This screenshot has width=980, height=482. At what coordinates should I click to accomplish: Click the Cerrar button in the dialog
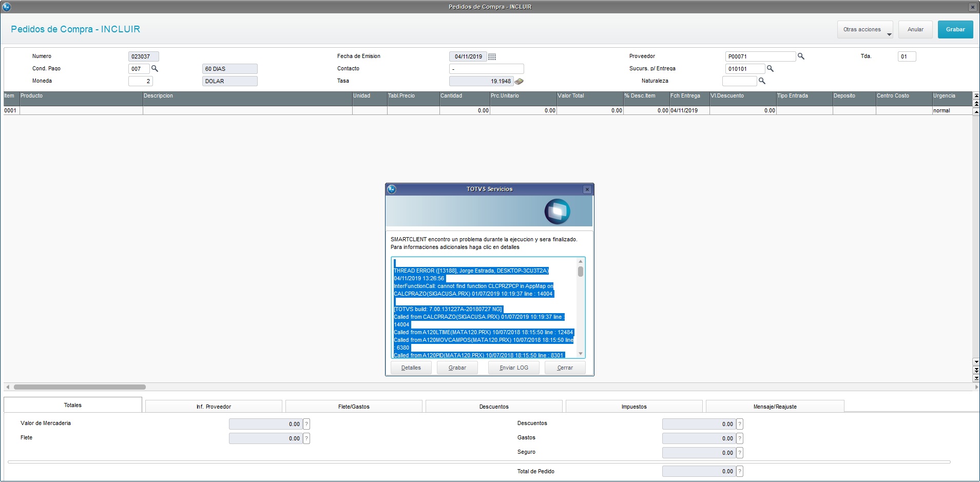(x=565, y=368)
